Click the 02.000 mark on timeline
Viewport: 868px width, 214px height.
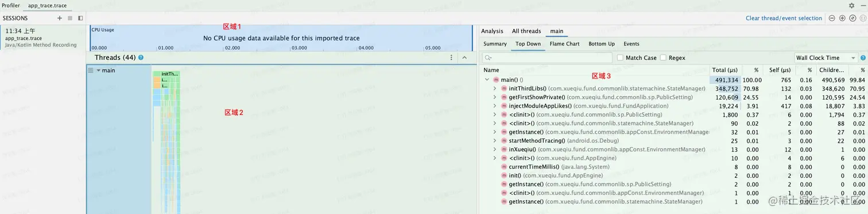pos(232,48)
